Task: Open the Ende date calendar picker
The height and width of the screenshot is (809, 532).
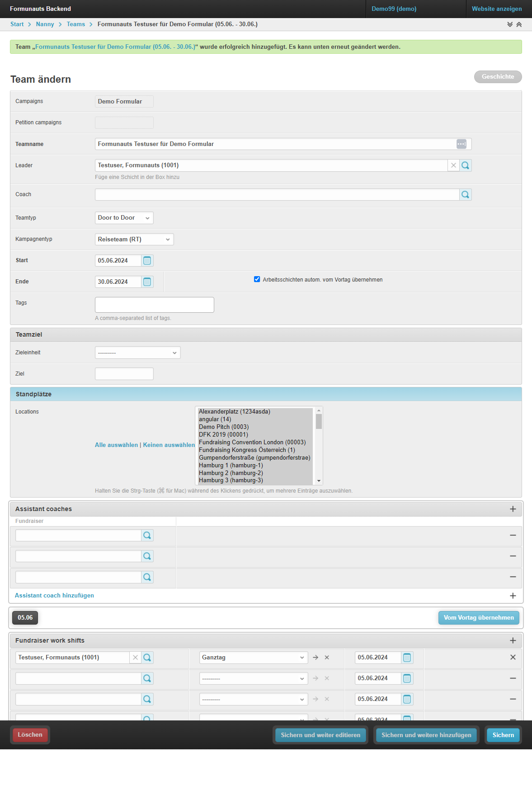Action: (147, 282)
